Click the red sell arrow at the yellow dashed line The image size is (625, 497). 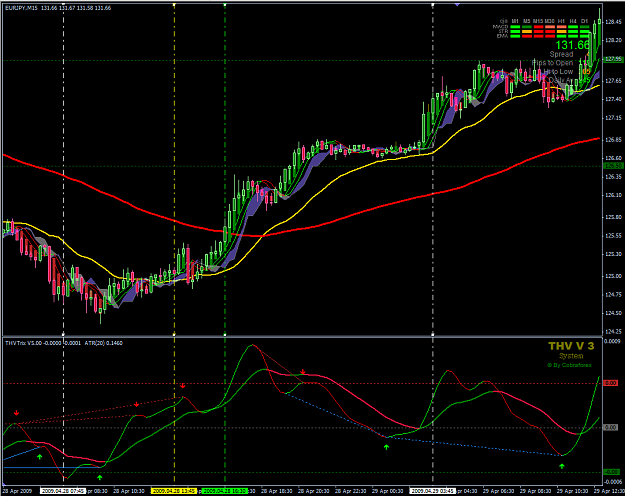click(183, 386)
